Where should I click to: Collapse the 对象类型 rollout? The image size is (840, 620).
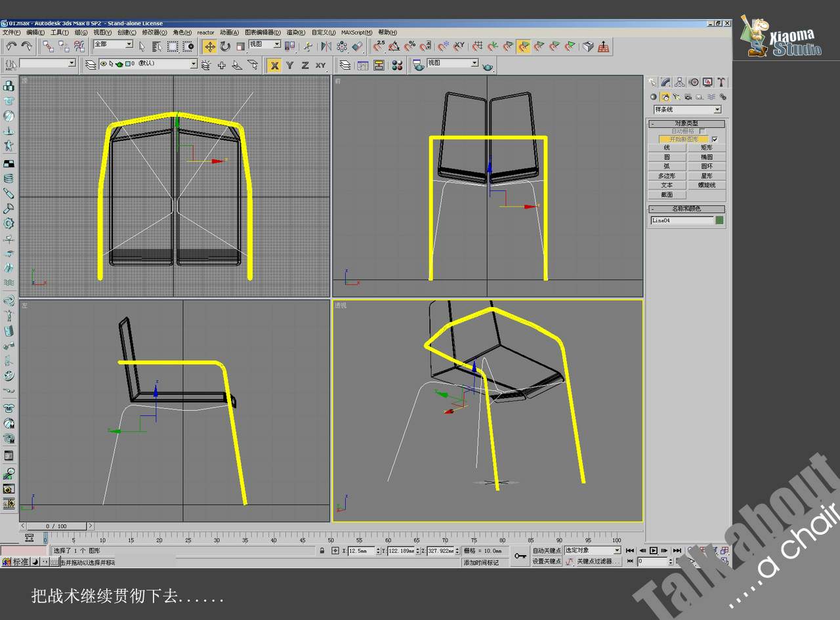click(x=686, y=123)
